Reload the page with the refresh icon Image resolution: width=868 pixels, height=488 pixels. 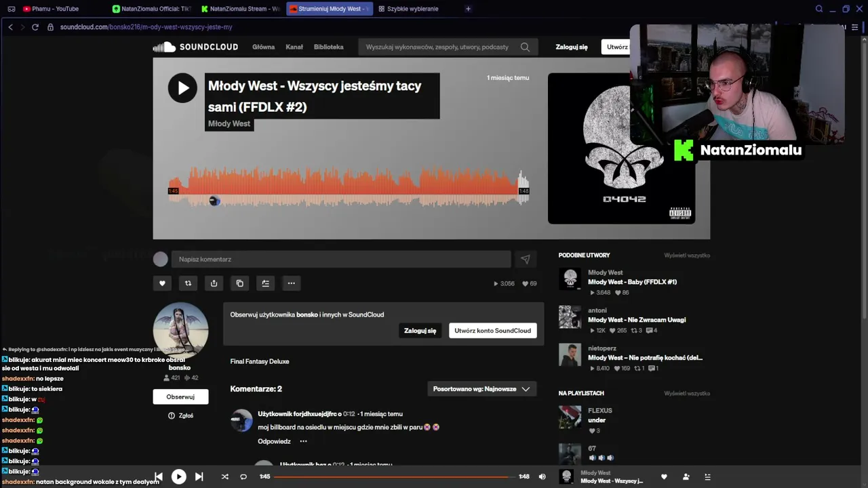[x=35, y=27]
